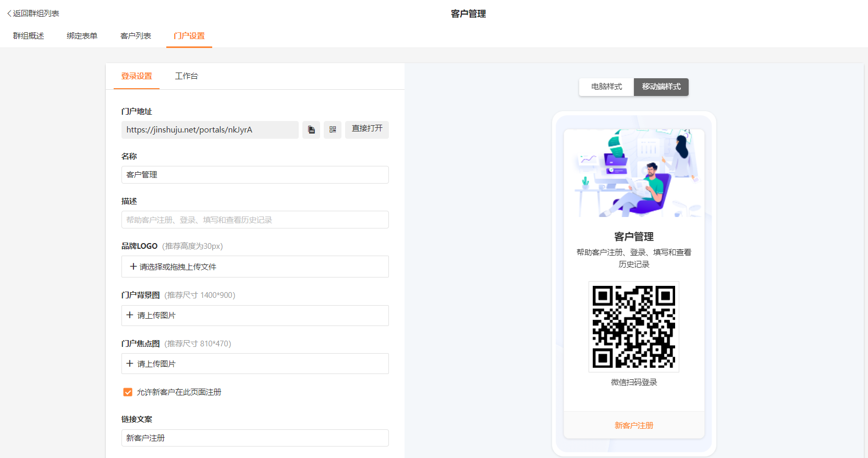Click 门户背景图 请上传图片 upload box
Image resolution: width=868 pixels, height=458 pixels.
pyautogui.click(x=255, y=316)
